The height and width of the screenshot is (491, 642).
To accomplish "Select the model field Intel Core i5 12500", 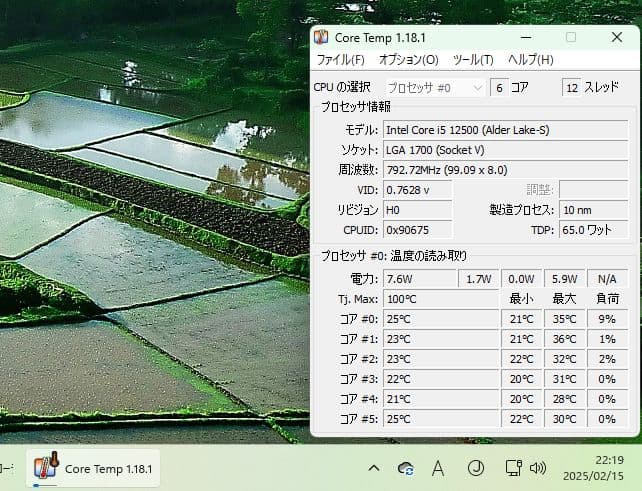I will 505,130.
